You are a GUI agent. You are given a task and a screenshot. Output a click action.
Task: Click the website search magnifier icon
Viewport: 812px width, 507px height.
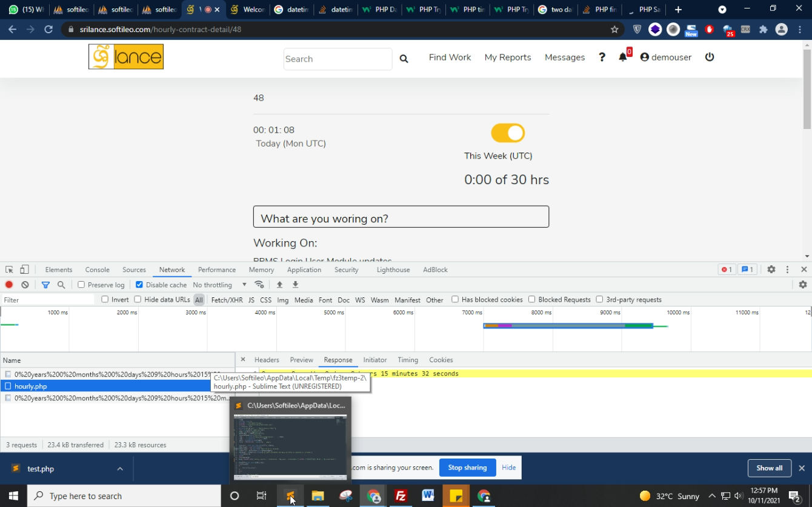[x=404, y=59]
